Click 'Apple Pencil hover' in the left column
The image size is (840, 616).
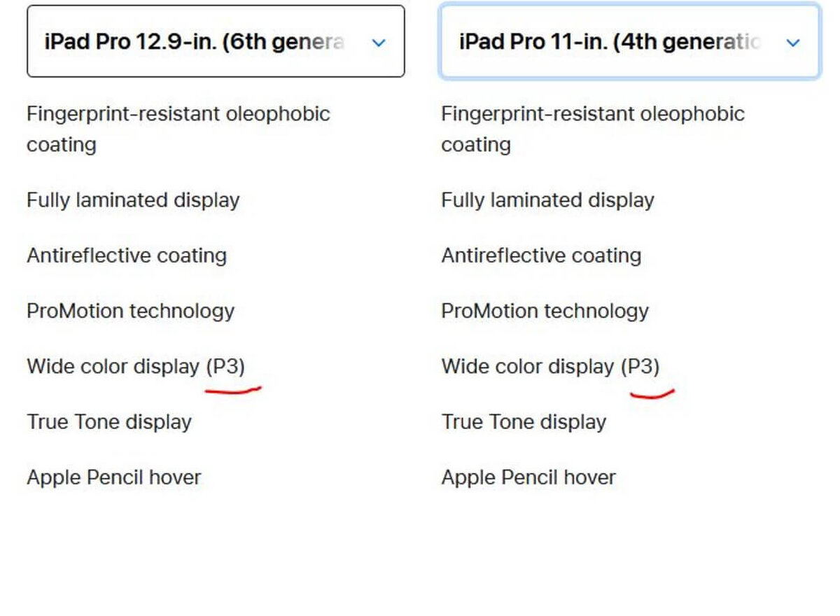click(x=113, y=477)
